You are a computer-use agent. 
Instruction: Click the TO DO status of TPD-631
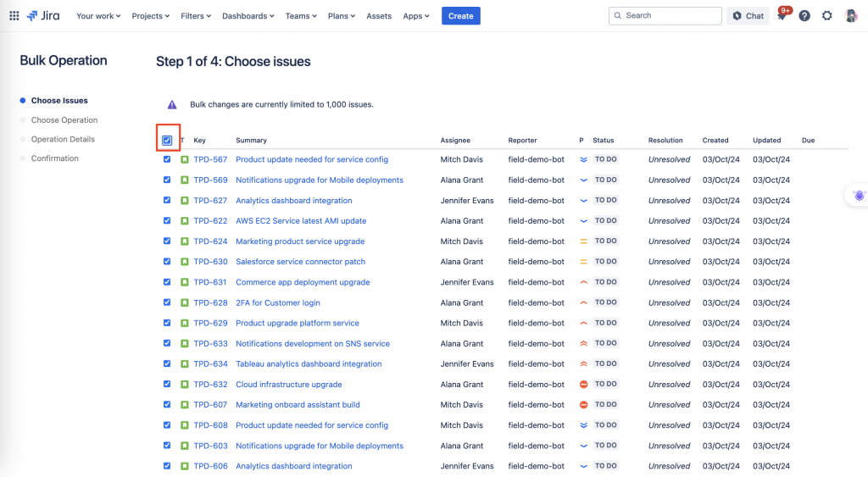(605, 282)
